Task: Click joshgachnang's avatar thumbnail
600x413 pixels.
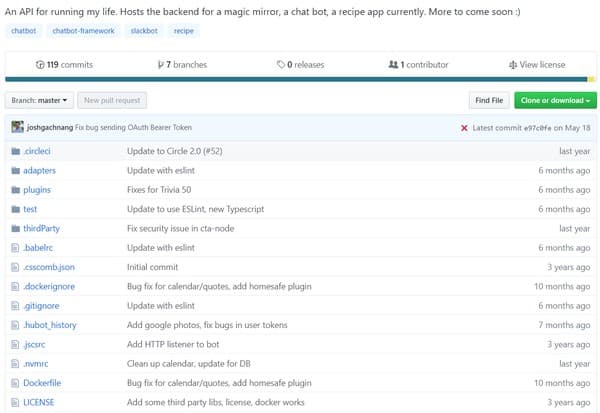Action: (x=17, y=128)
